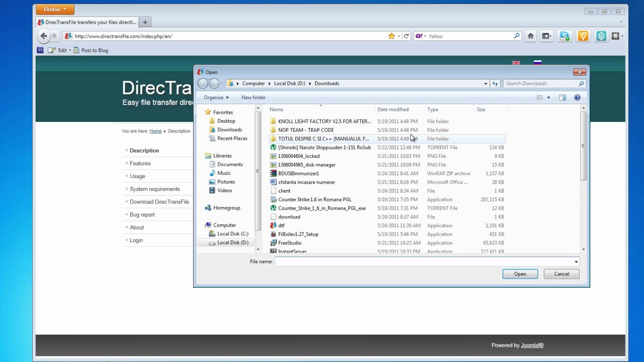Open the Firefox menu button
This screenshot has width=644, height=362.
coord(55,9)
